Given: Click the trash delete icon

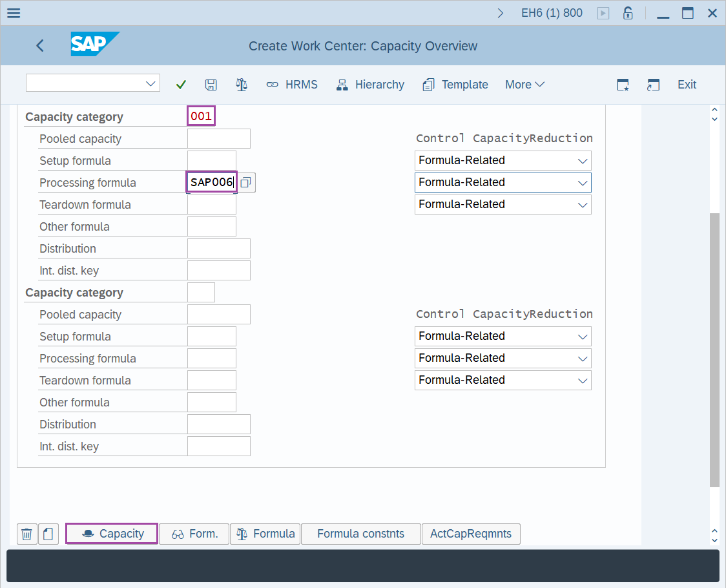Looking at the screenshot, I should [x=26, y=534].
